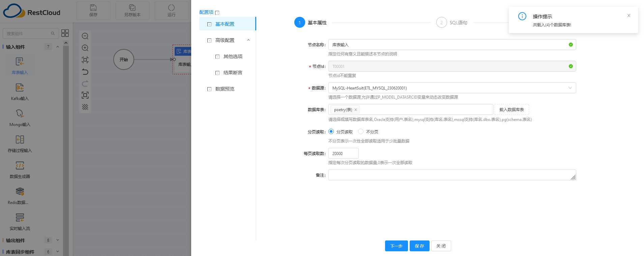Click the 运行 run toolbar button
The image size is (644, 256).
tap(171, 10)
